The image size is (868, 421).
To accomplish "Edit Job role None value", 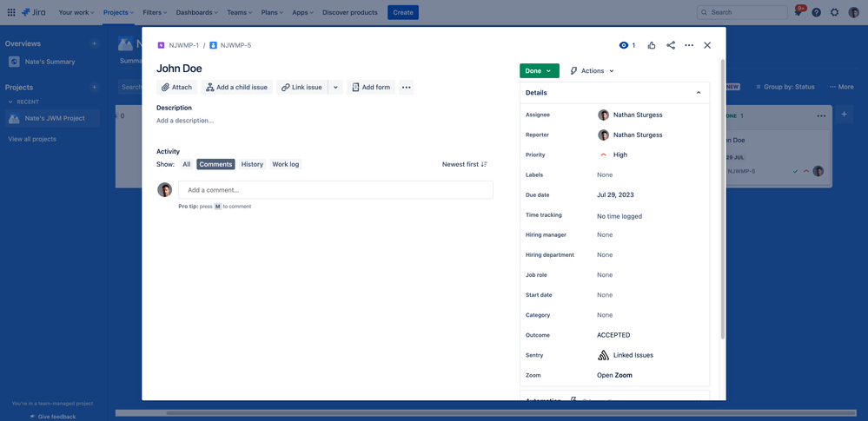I will point(605,275).
